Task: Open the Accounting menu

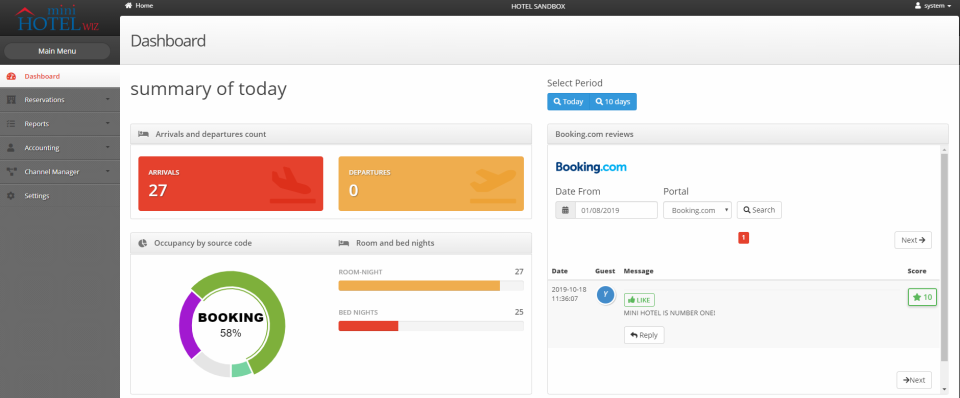Action: pos(59,148)
